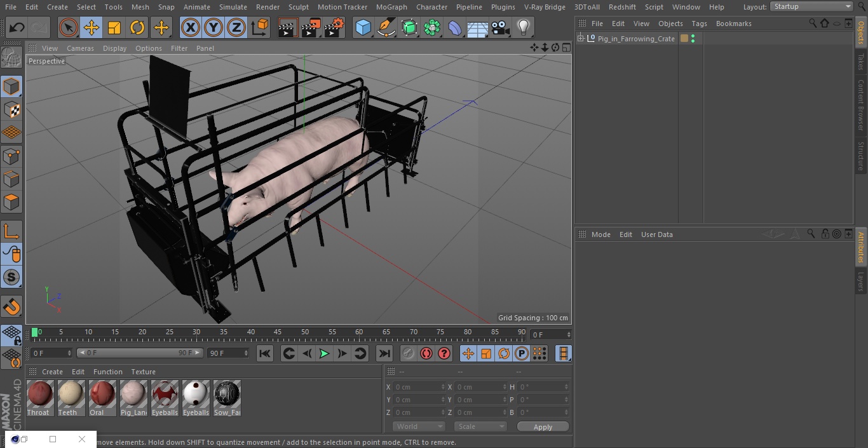The image size is (868, 448).
Task: Open the Mesh menu
Action: (140, 7)
